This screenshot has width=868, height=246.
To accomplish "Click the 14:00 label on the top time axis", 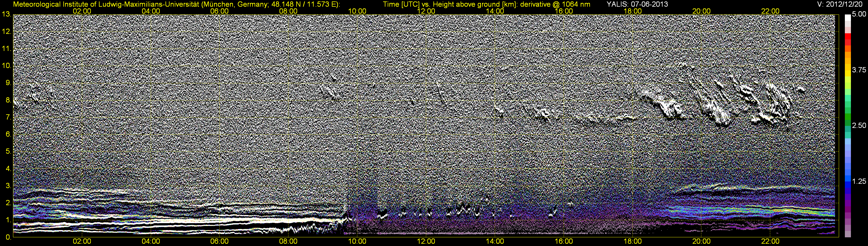I will point(495,11).
